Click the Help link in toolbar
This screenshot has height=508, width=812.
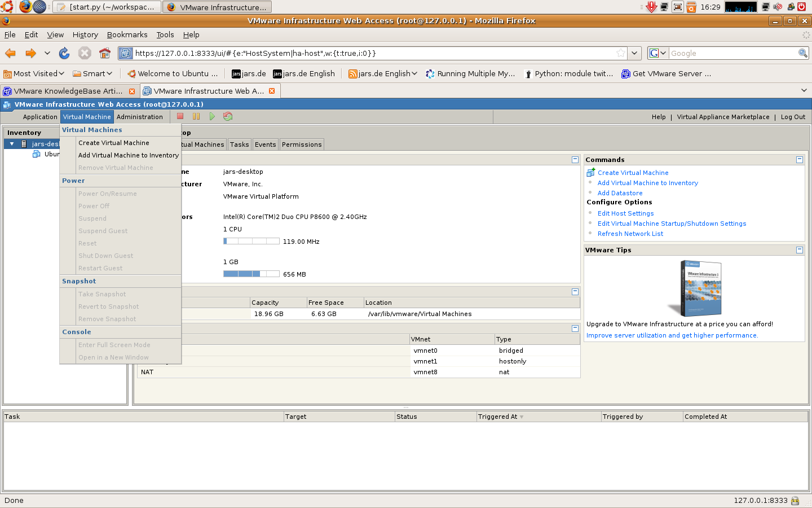point(659,117)
